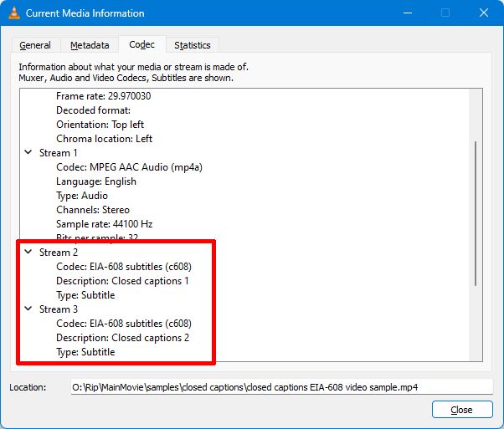Collapse the Stream 1 node
Viewport: 504px width, 429px height.
28,152
